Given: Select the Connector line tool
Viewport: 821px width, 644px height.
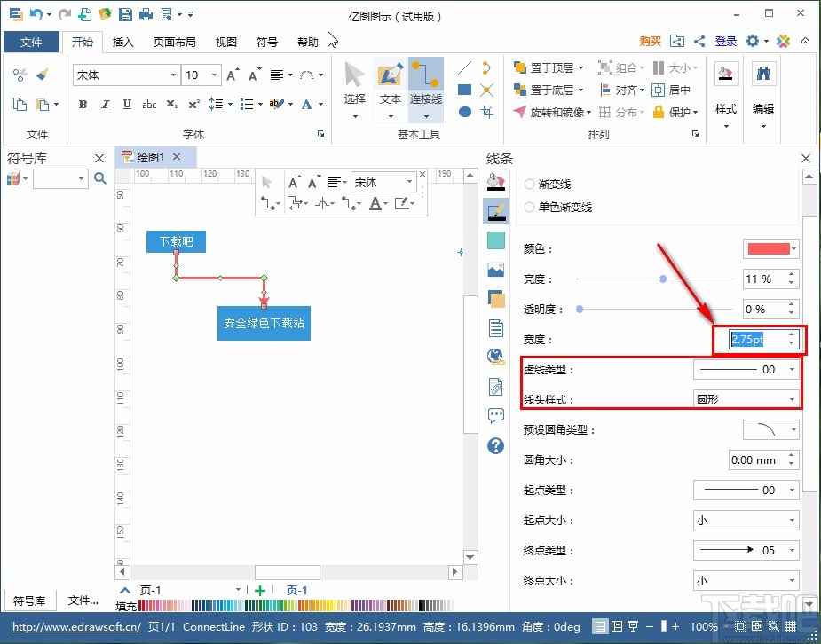Looking at the screenshot, I should coord(426,90).
